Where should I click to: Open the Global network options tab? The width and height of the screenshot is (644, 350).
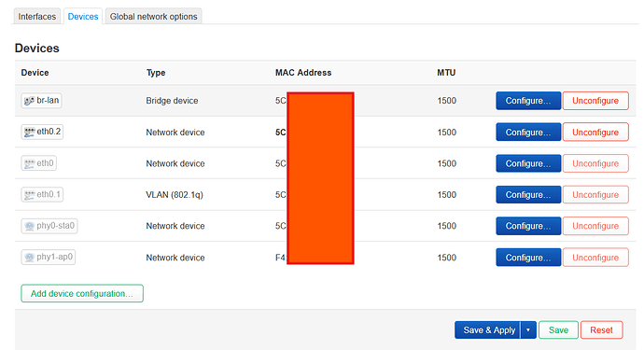tap(154, 17)
